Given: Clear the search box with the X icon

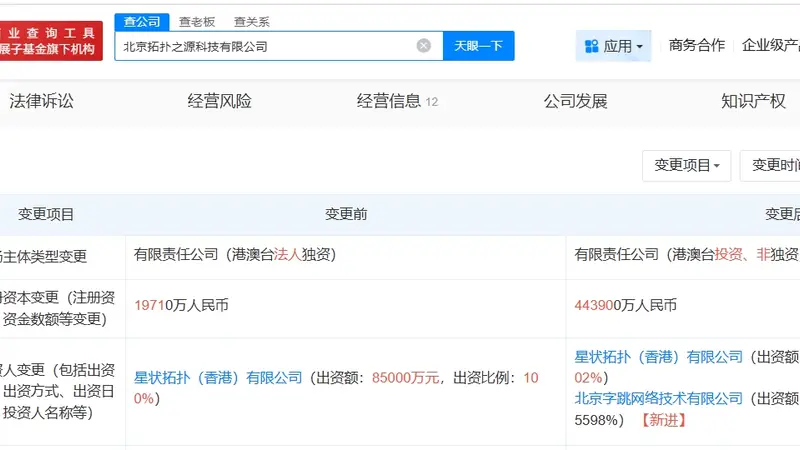Looking at the screenshot, I should (423, 46).
